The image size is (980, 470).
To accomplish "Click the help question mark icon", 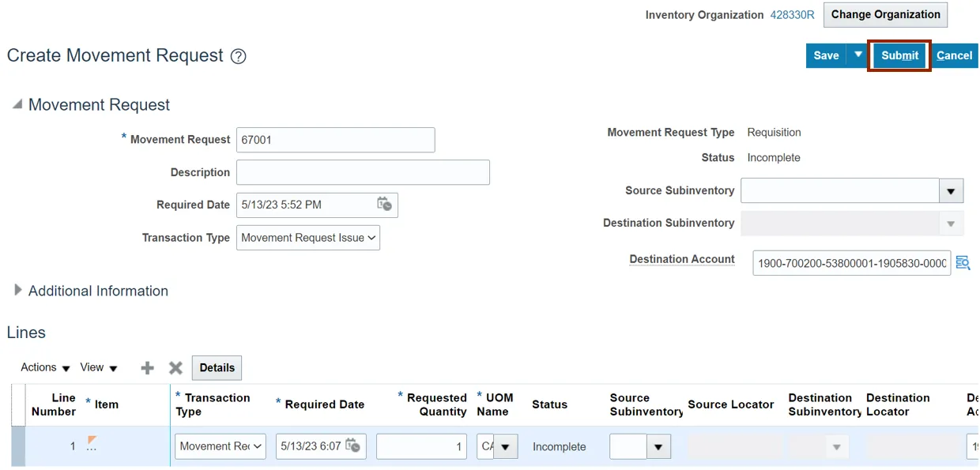I will (239, 56).
